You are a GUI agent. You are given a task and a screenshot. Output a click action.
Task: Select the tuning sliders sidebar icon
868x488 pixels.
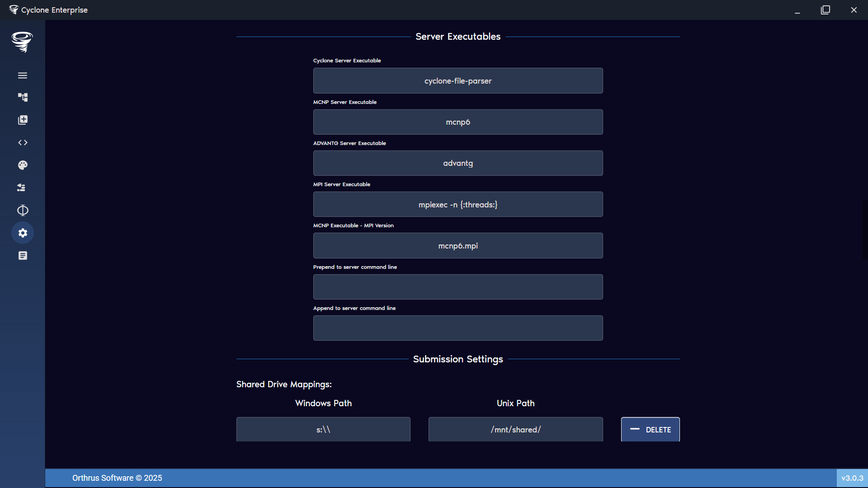[x=21, y=188]
